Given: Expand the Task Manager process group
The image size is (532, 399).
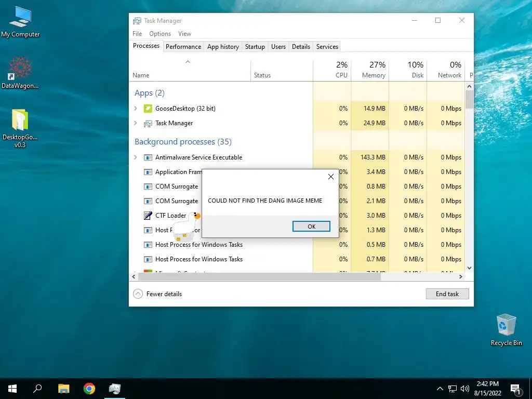Looking at the screenshot, I should point(136,123).
